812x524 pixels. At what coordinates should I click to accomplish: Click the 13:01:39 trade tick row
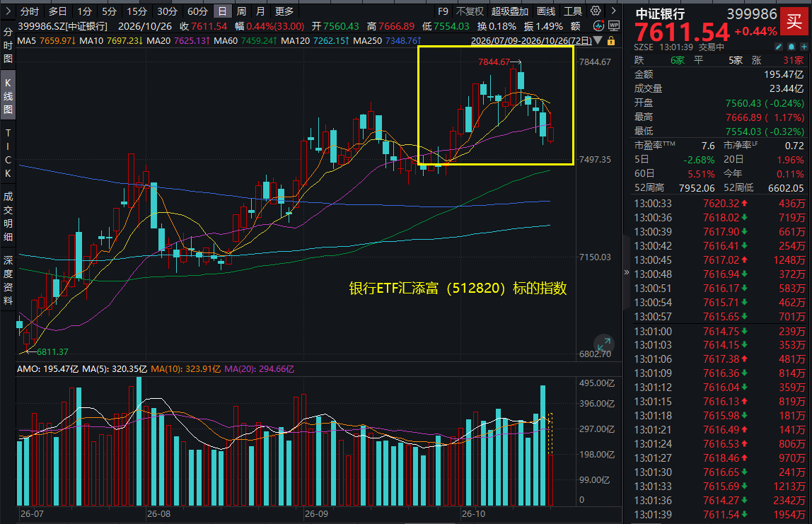tap(720, 515)
